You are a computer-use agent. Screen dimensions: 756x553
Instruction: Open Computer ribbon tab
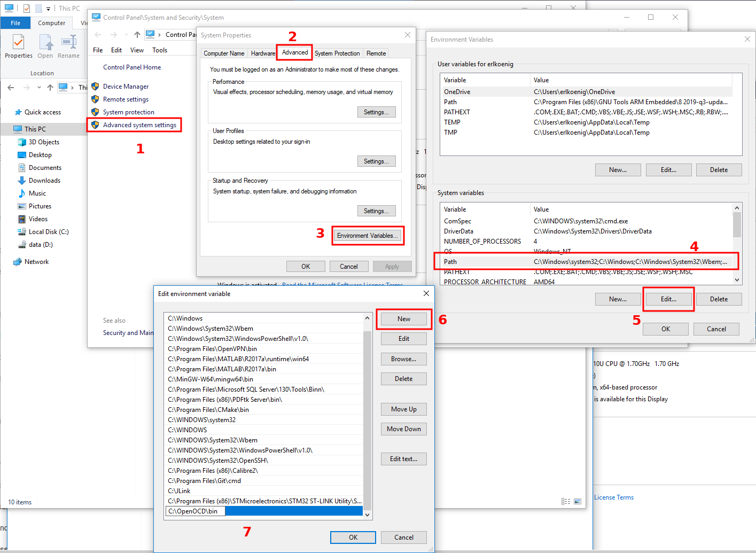point(52,23)
